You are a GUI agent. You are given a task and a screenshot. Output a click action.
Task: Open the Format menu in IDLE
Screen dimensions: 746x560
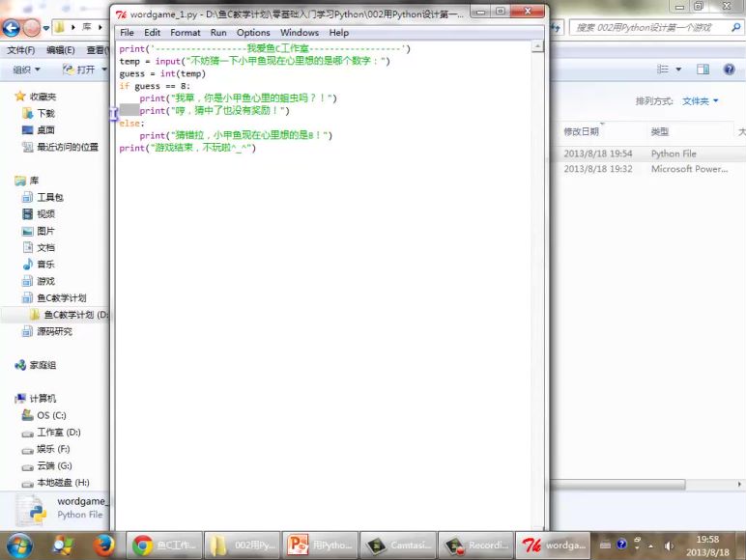coord(186,32)
